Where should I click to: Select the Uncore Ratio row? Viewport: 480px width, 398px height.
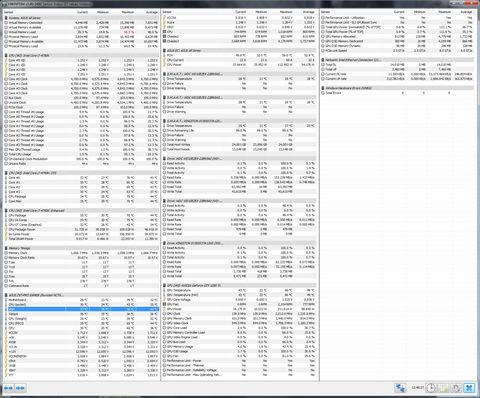click(x=81, y=164)
